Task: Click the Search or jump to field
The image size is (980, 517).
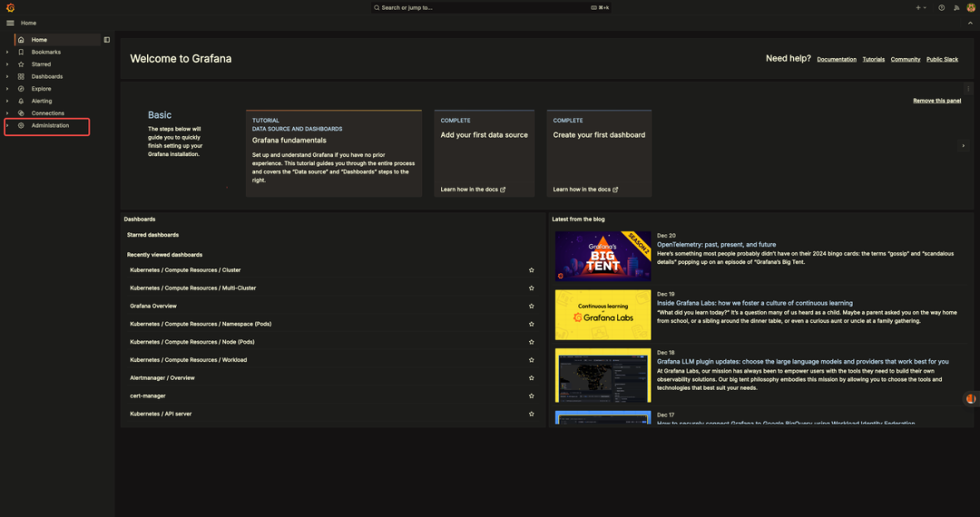Action: pos(490,7)
